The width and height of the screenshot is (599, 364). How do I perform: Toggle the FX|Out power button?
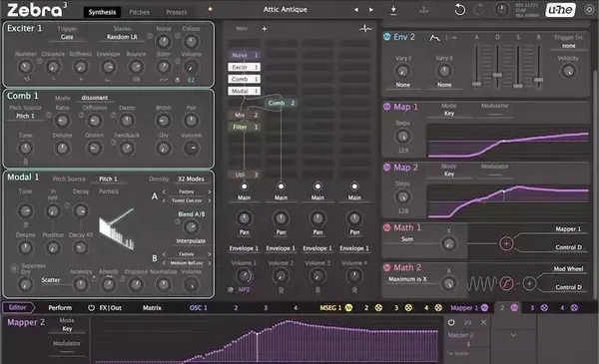(91, 307)
